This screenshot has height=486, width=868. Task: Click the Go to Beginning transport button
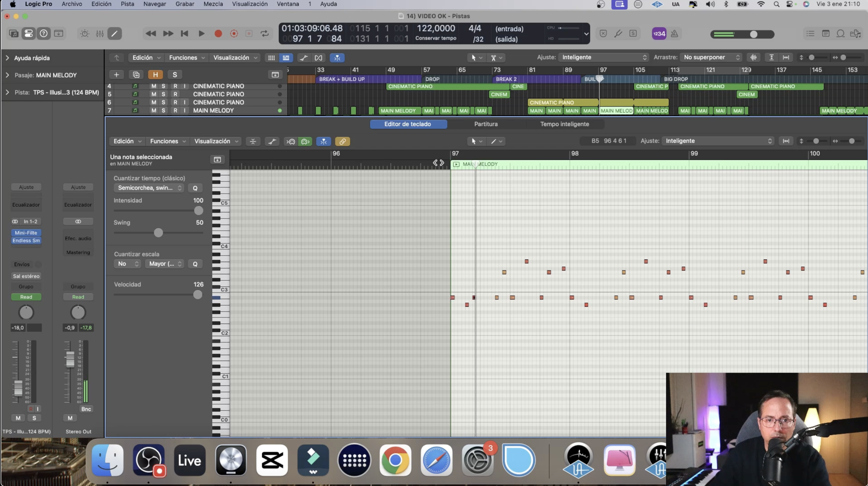pyautogui.click(x=184, y=33)
